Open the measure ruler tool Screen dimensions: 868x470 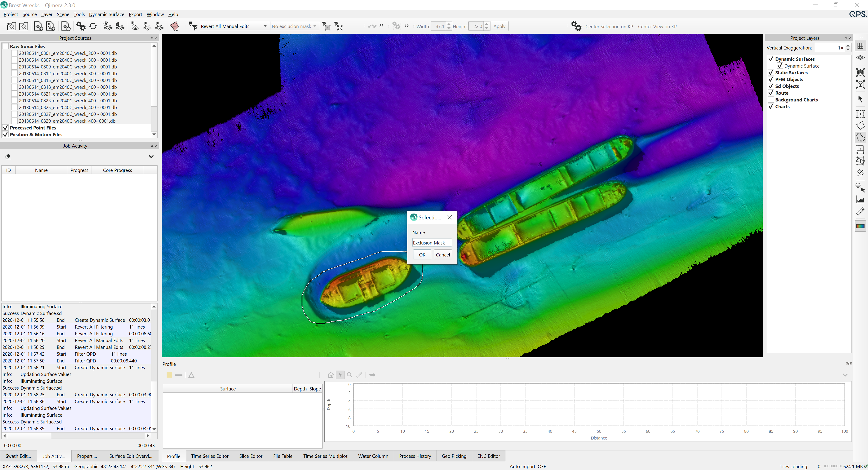pyautogui.click(x=860, y=211)
